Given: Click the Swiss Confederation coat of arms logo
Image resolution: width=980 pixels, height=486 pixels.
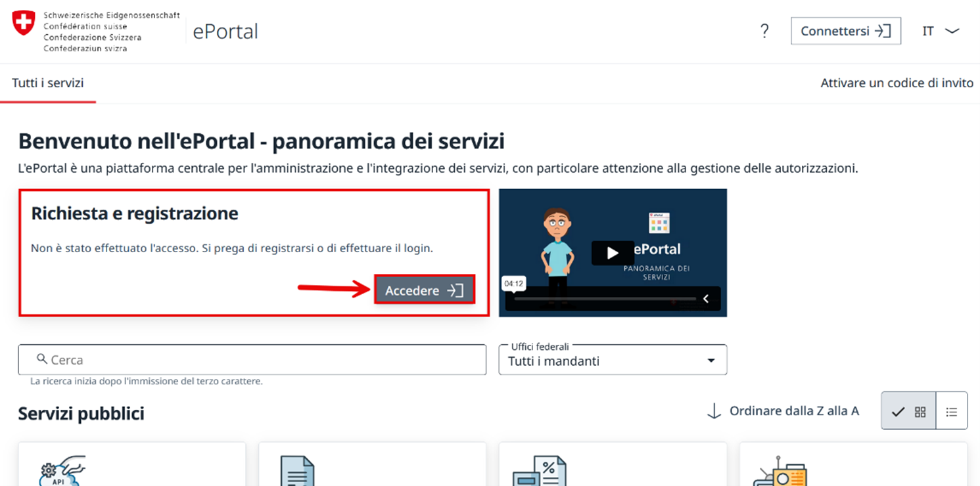Looking at the screenshot, I should (x=24, y=24).
